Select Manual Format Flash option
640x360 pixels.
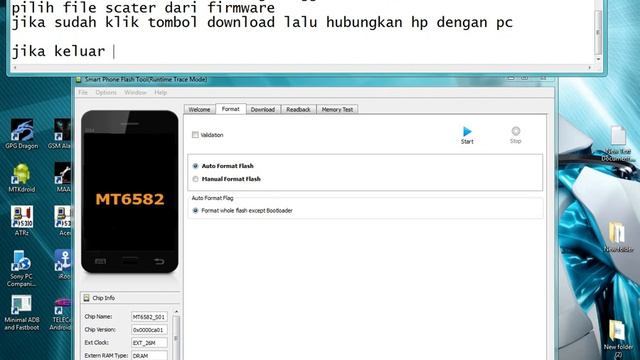(195, 179)
